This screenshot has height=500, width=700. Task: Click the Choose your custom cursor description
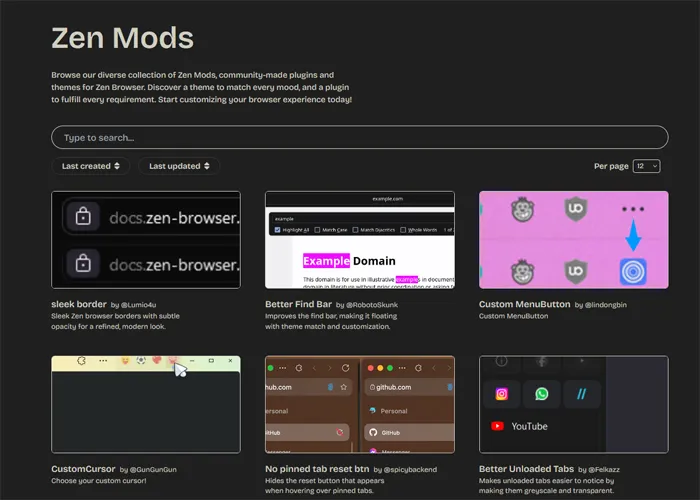(x=99, y=481)
